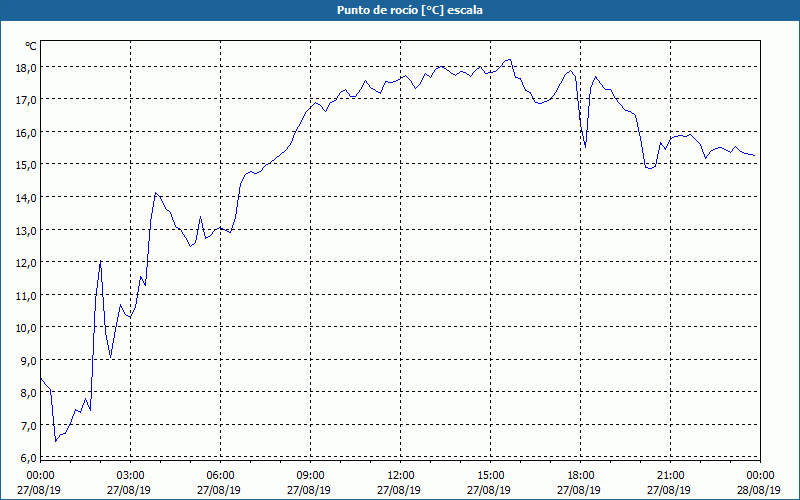Click the 09:00 time label

click(310, 476)
